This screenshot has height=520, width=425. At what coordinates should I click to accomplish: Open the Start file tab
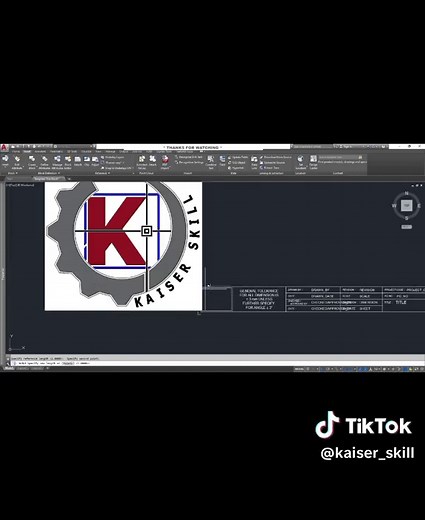10,179
